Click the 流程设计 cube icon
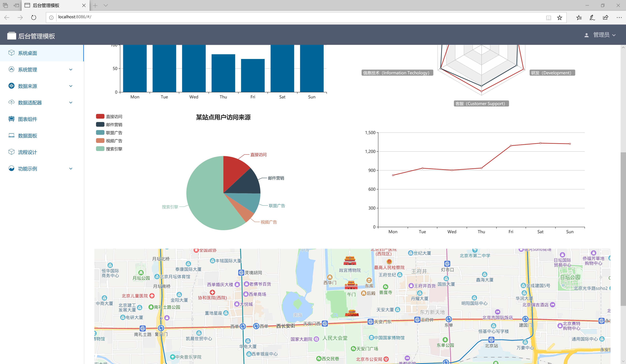The height and width of the screenshot is (364, 626). [x=11, y=152]
